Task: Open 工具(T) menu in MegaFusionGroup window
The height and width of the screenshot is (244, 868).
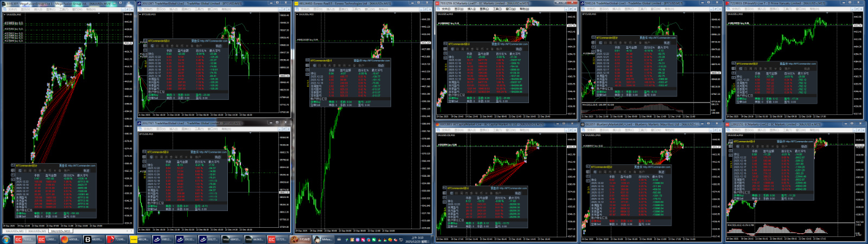Action: pyautogui.click(x=63, y=9)
